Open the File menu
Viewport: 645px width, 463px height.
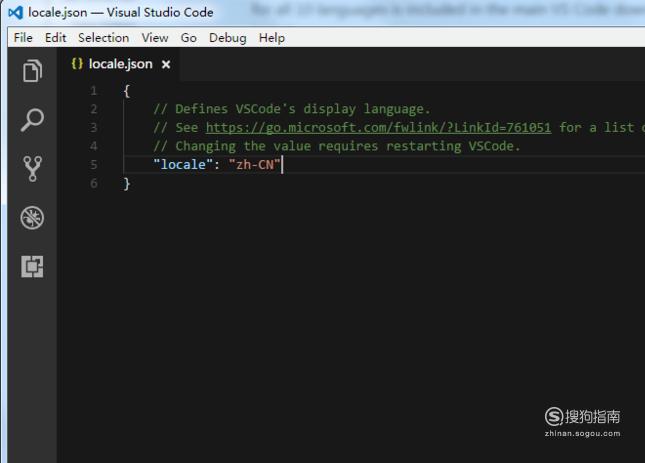point(23,38)
